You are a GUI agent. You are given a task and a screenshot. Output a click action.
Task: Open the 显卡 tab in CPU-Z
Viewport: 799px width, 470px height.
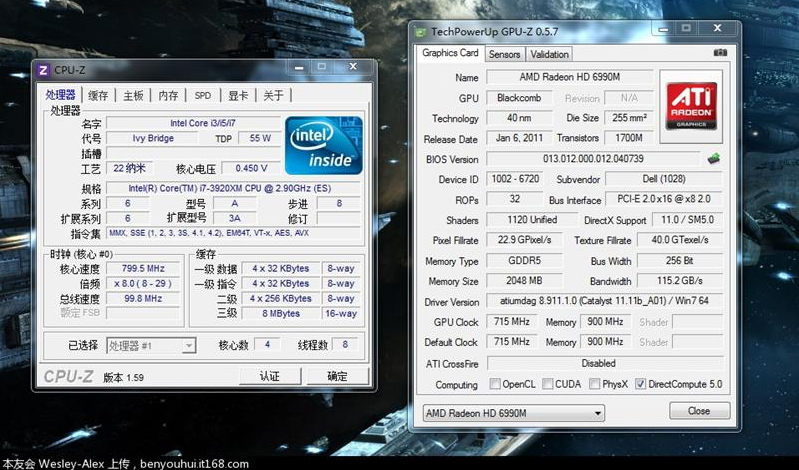point(238,95)
